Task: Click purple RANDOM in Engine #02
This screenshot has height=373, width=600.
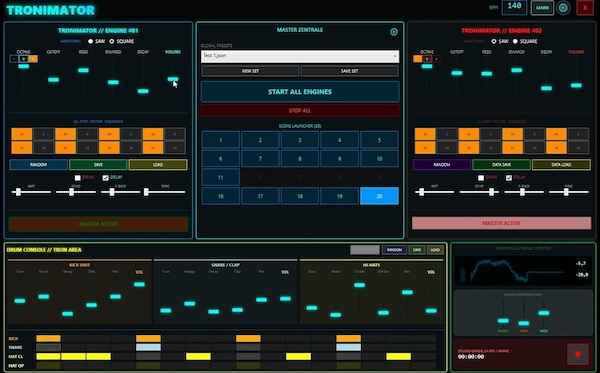Action: pyautogui.click(x=442, y=165)
